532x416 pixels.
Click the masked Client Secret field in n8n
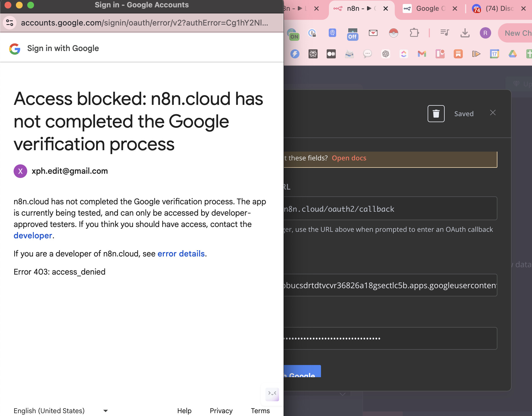point(390,338)
